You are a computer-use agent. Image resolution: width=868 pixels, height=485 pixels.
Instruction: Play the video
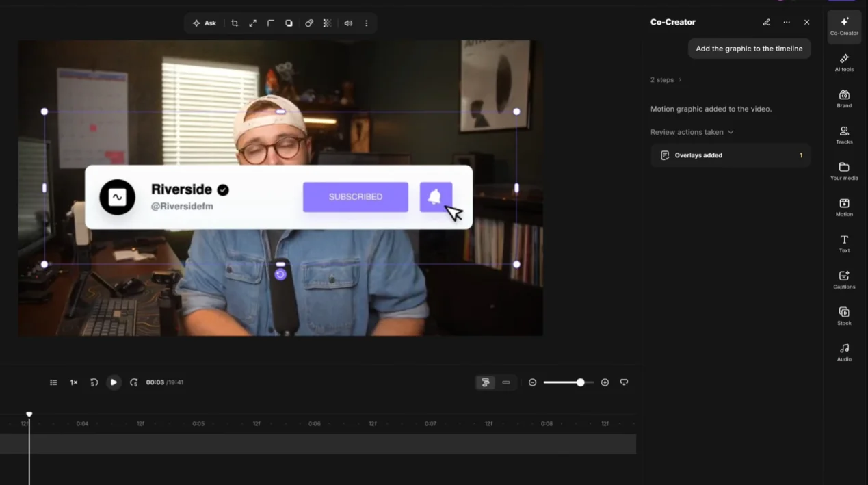click(114, 382)
